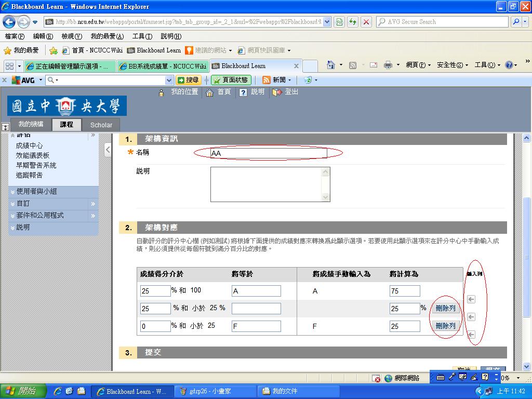The image size is (532, 399).
Task: Expand the 使用者與小組 menu section
Action: pos(36,192)
